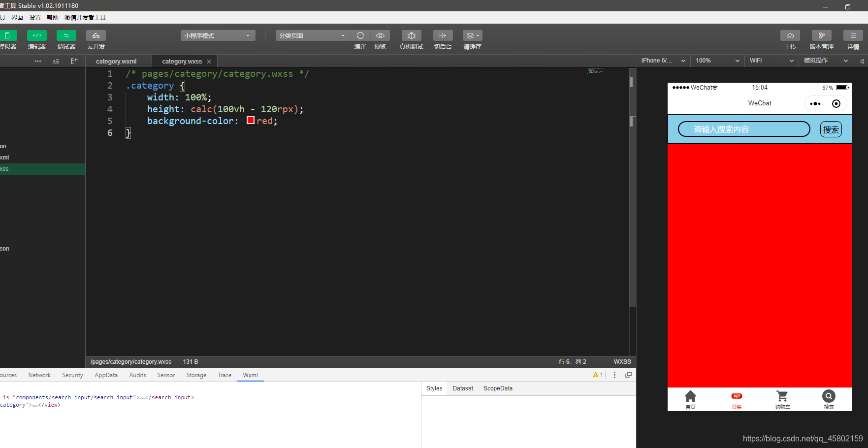Click the switch to background (切后台) icon
868x448 pixels.
(x=443, y=35)
